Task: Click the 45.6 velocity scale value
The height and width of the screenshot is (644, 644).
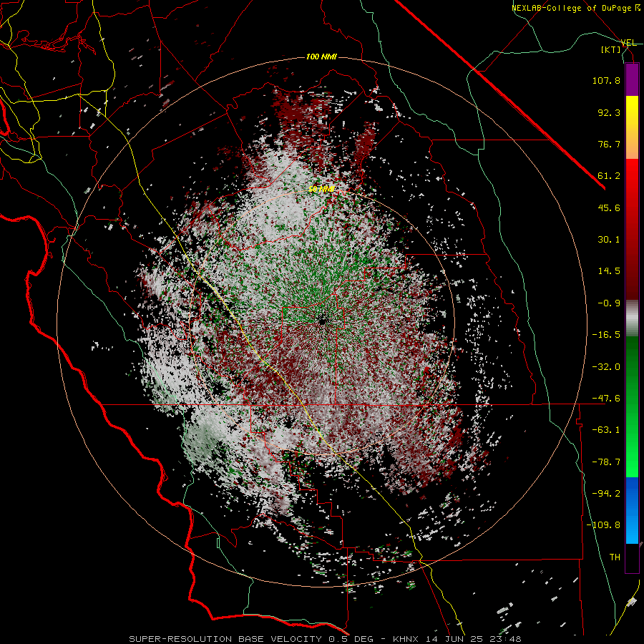Action: tap(609, 208)
